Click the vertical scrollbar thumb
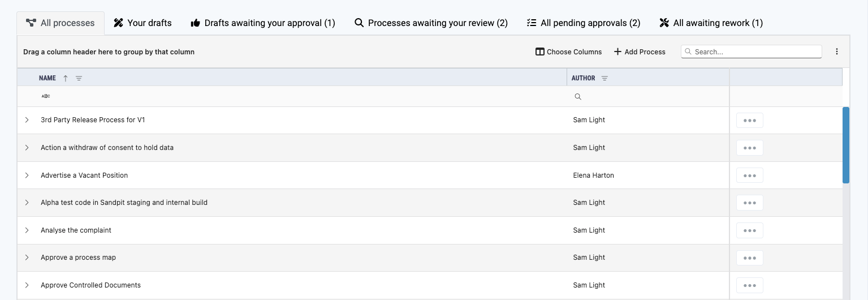Screen dimensions: 868x300 [x=846, y=145]
